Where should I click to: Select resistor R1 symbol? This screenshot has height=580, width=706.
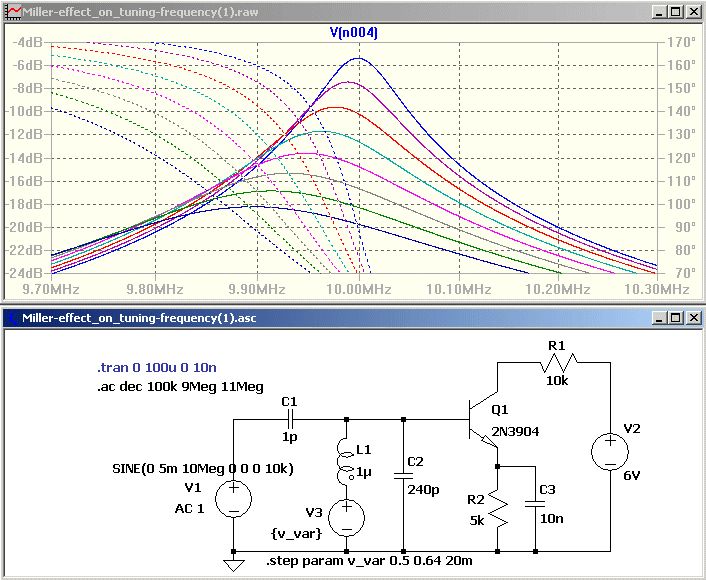[x=558, y=363]
